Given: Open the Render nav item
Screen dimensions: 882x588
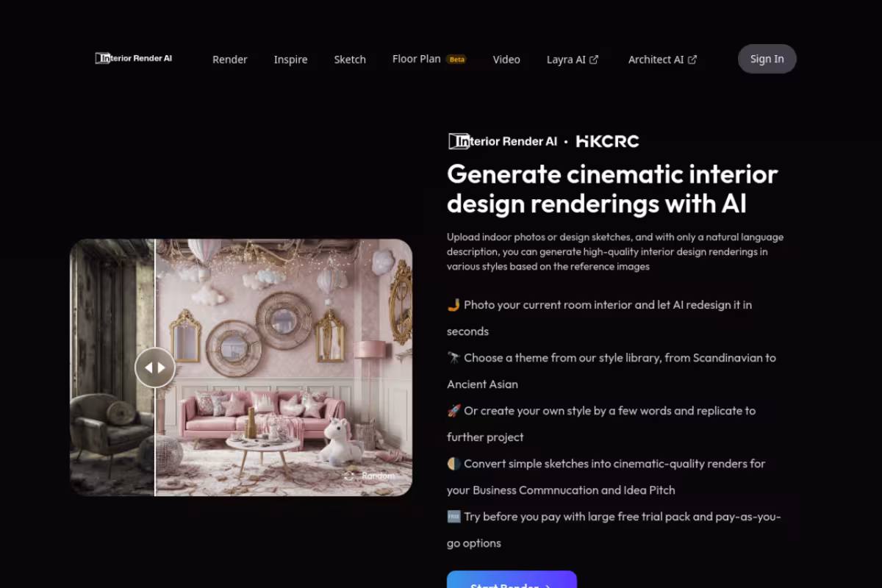Looking at the screenshot, I should [230, 60].
